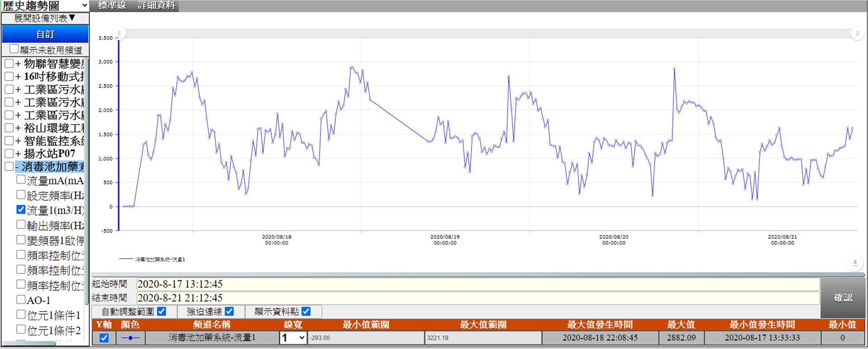Click the 確認 confirm button
Image resolution: width=868 pixels, height=349 pixels.
coord(843,298)
